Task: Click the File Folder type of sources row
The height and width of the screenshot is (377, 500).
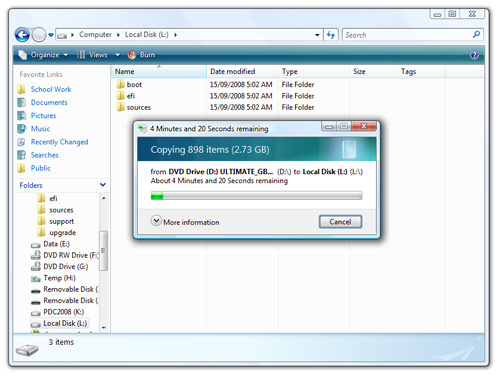Action: click(x=298, y=107)
